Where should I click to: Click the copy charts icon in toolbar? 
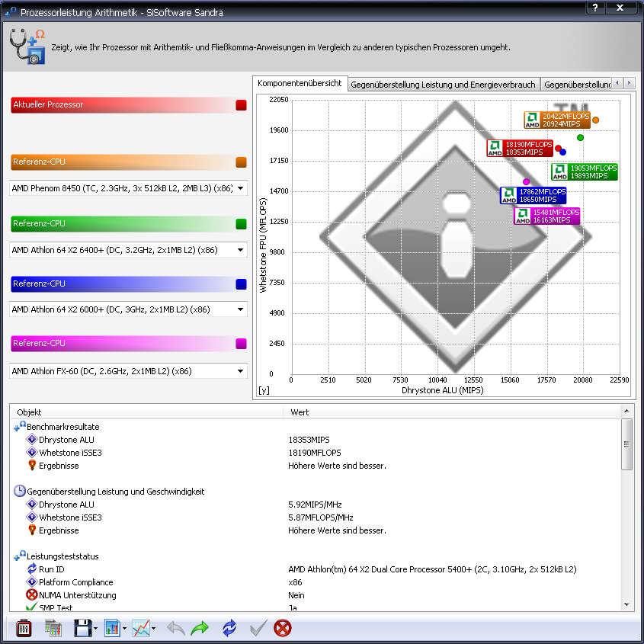(x=53, y=628)
